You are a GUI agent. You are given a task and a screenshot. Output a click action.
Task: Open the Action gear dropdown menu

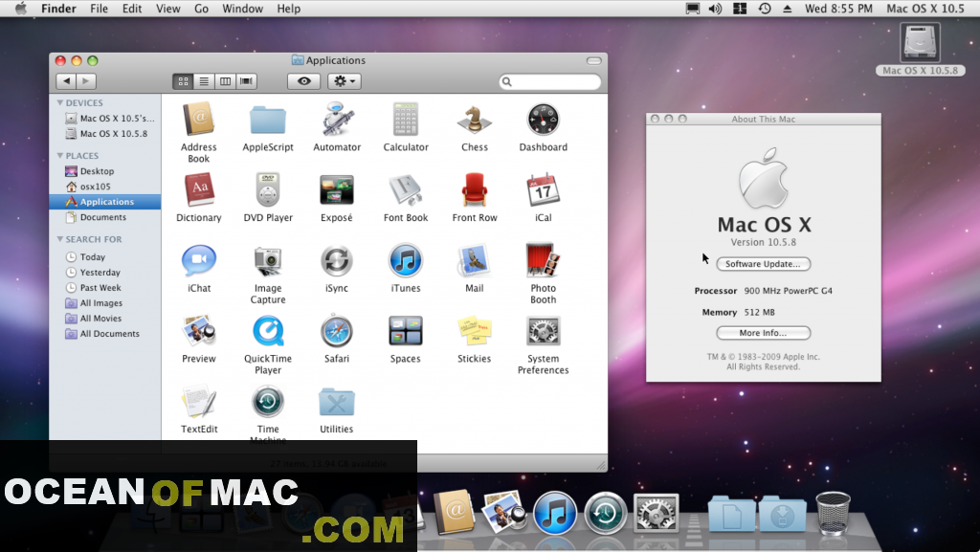pos(345,81)
